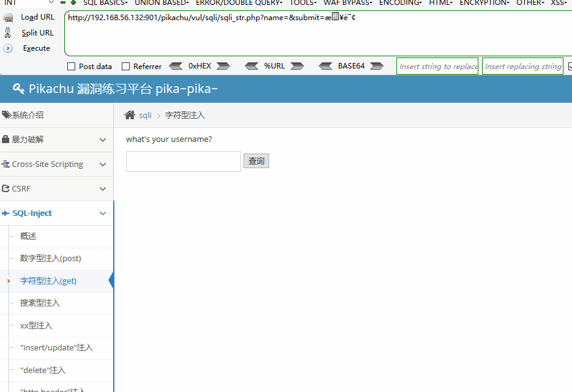Screen dimensions: 572x392
Task: Click the %URL label
Action: (274, 66)
